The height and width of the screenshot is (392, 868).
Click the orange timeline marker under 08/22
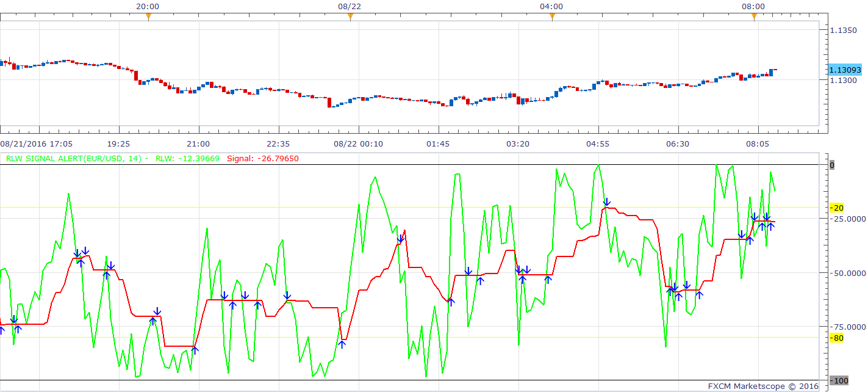point(350,17)
